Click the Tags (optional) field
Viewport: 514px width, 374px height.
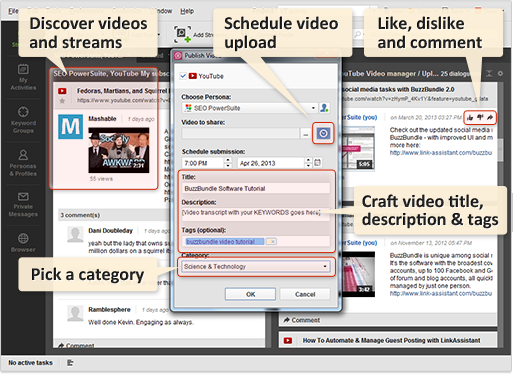[256, 241]
